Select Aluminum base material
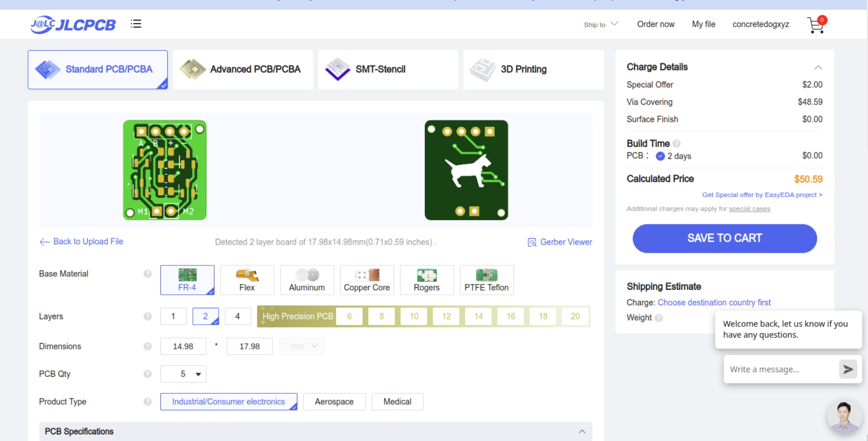Viewport: 868px width, 441px height. 307,280
